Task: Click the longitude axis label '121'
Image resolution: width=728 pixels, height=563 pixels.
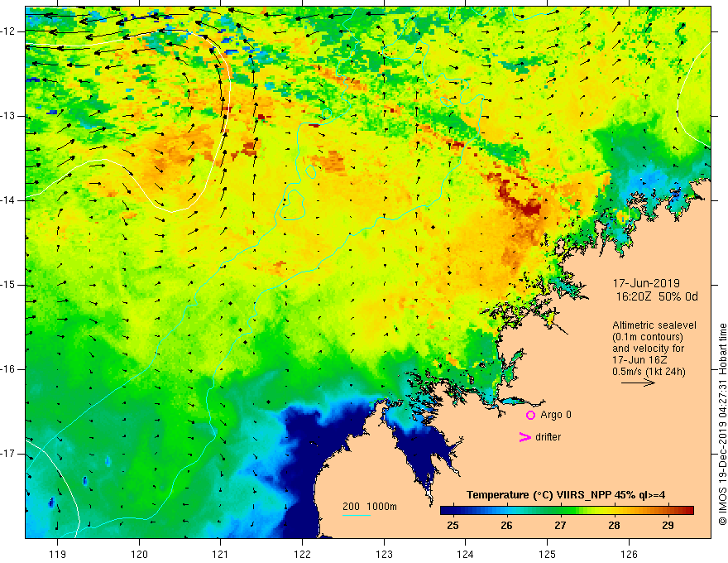Action: tap(221, 554)
